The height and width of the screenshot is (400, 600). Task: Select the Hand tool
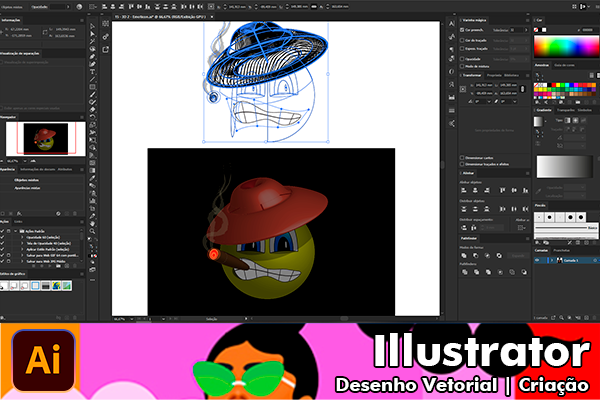[x=93, y=224]
